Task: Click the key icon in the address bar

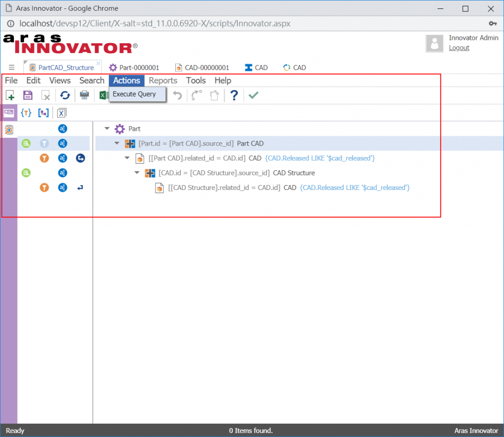Action: (492, 24)
